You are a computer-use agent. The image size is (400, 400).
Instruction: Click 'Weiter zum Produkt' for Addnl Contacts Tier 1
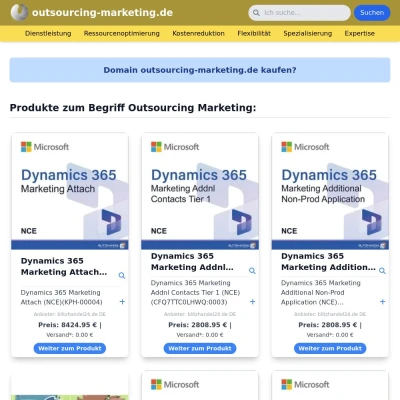pyautogui.click(x=200, y=348)
